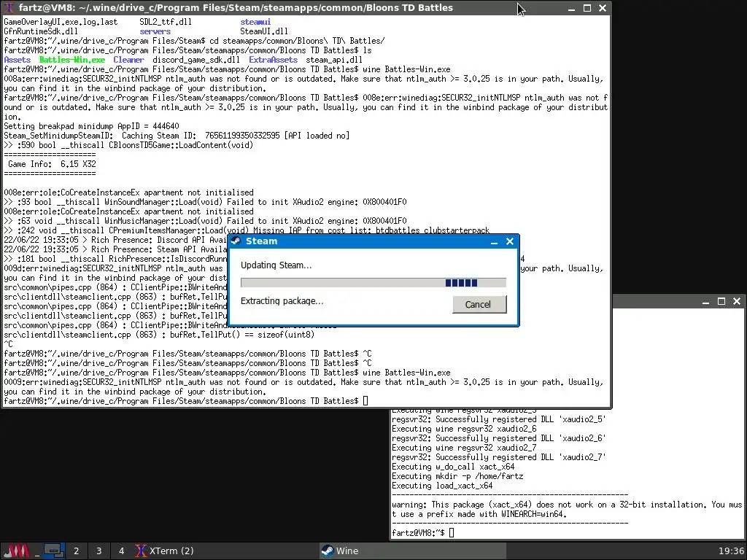Close the Bloons TD Battles terminal window

pyautogui.click(x=602, y=8)
